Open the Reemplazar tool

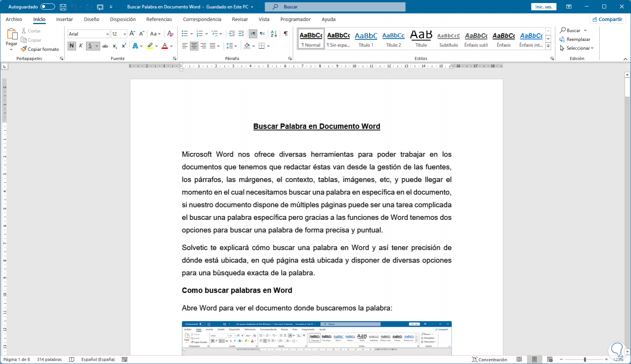click(x=575, y=39)
